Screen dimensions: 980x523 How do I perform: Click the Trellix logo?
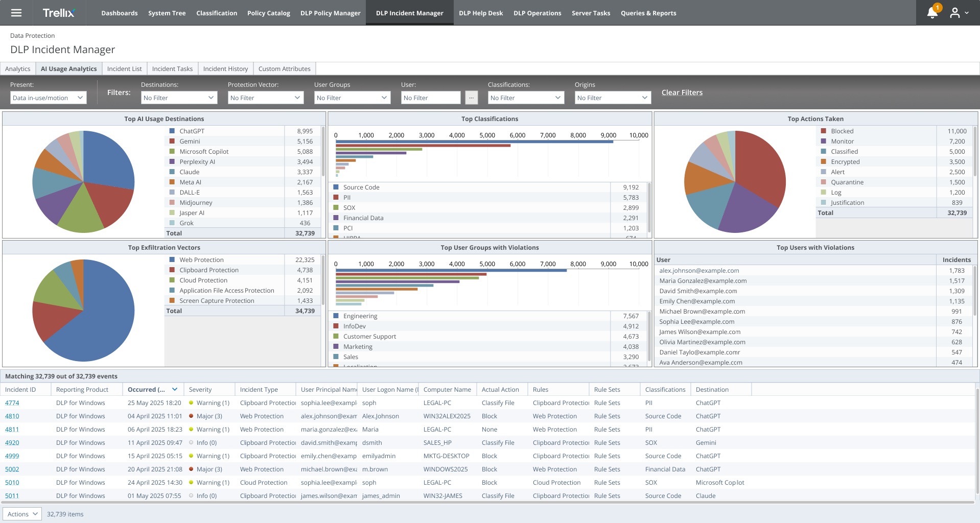59,13
